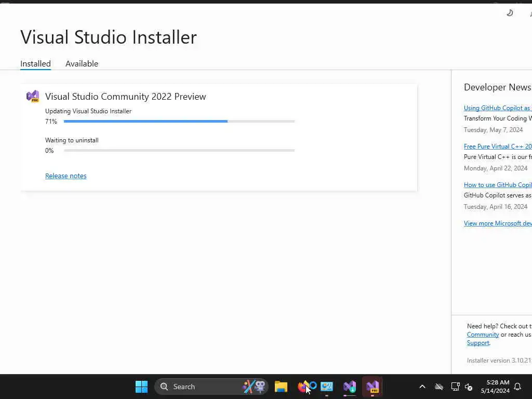This screenshot has height=399, width=532.
Task: Switch to the Available tab
Action: point(82,63)
